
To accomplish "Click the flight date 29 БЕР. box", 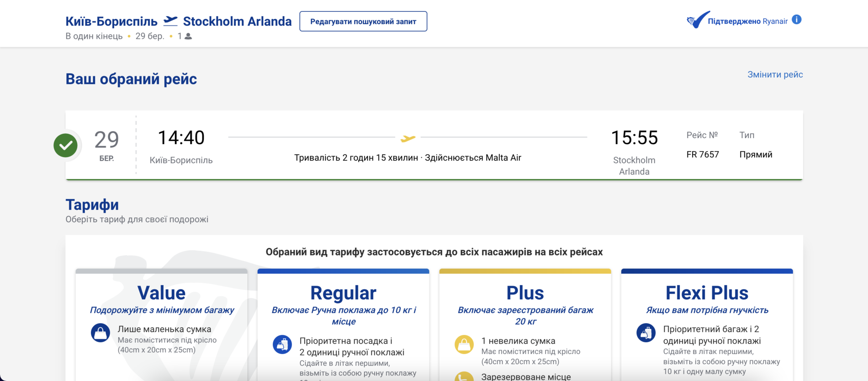I will 106,146.
